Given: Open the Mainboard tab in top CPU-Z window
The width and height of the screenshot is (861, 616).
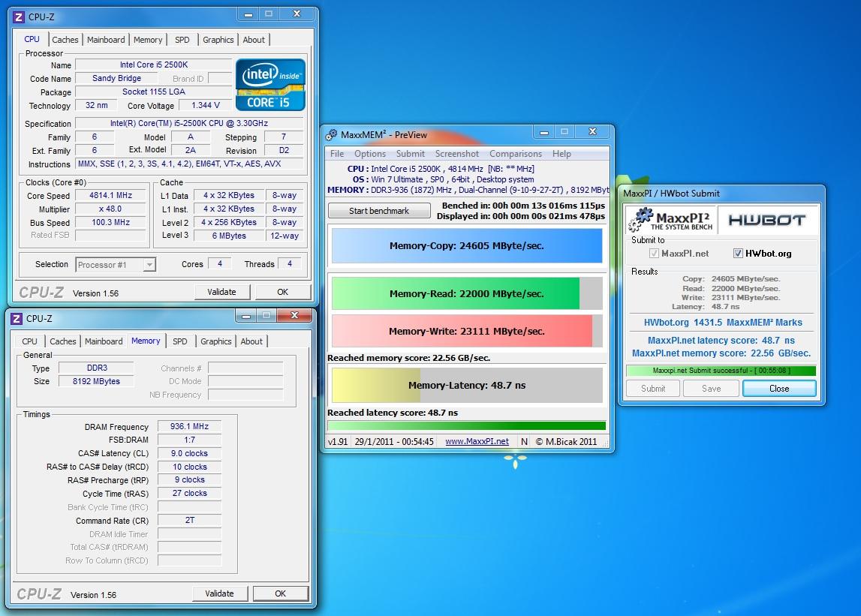Looking at the screenshot, I should [x=106, y=40].
